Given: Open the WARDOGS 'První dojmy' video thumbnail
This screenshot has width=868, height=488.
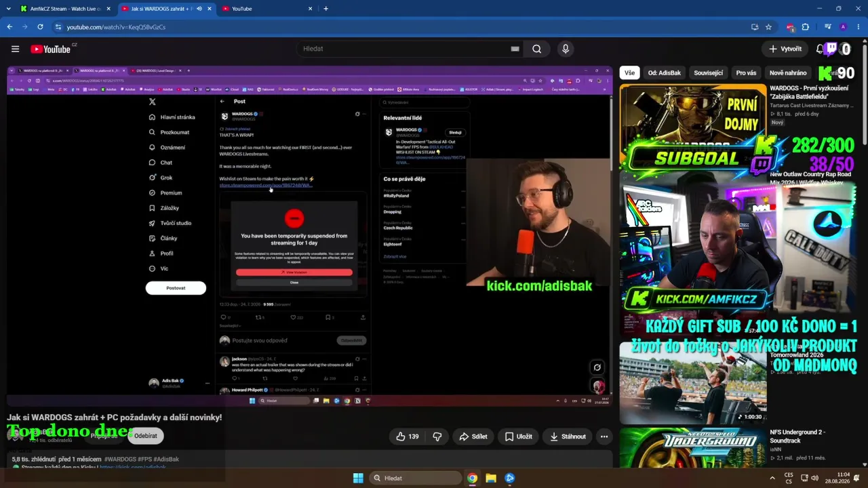Looking at the screenshot, I should tap(692, 127).
